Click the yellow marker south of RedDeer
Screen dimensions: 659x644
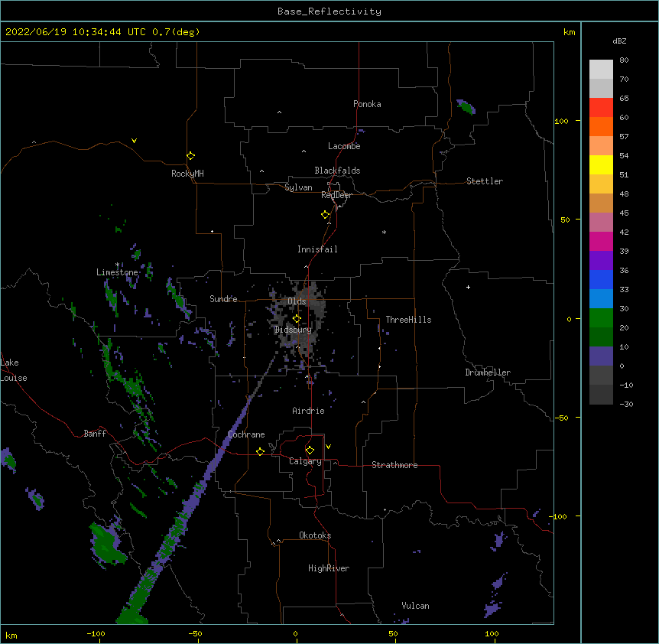pyautogui.click(x=326, y=215)
